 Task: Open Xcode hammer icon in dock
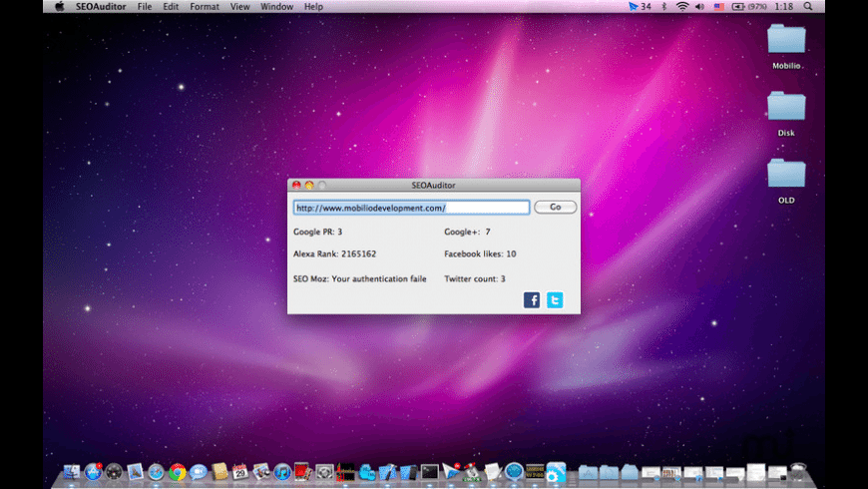387,472
